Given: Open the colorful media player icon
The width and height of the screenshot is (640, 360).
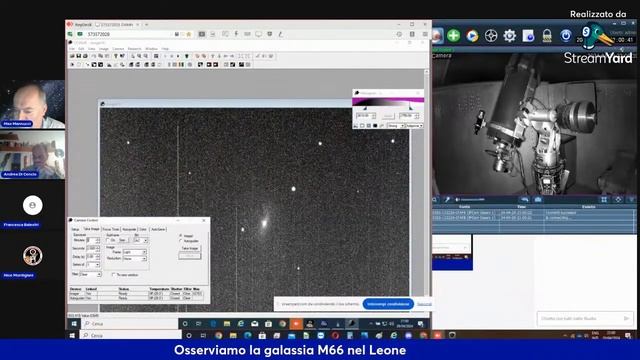Looking at the screenshot, I should pyautogui.click(x=472, y=36).
